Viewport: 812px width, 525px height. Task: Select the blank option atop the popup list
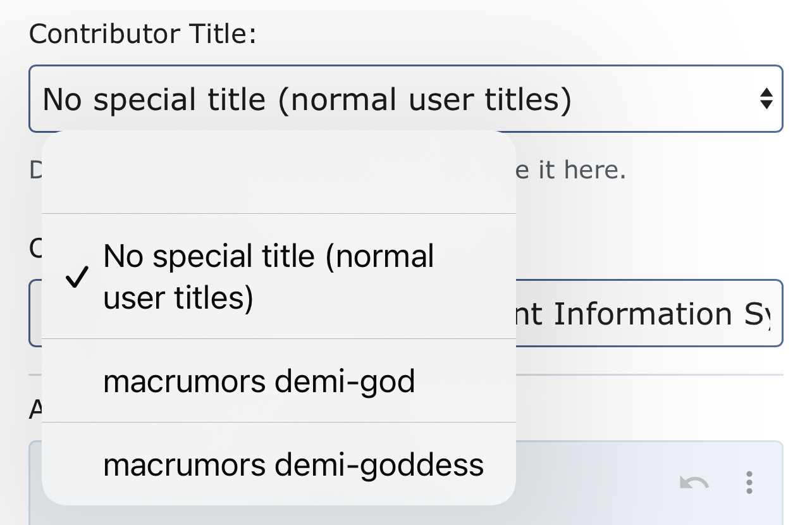point(278,173)
